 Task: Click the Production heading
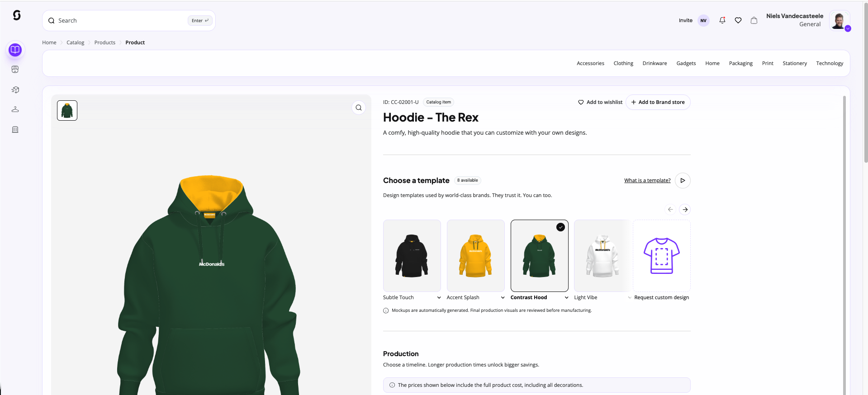point(401,354)
